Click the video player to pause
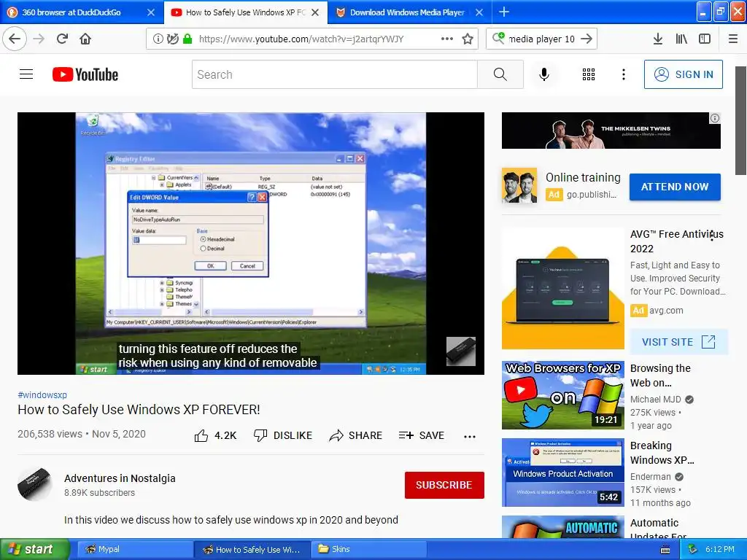Screen dimensions: 747x560 (251, 243)
